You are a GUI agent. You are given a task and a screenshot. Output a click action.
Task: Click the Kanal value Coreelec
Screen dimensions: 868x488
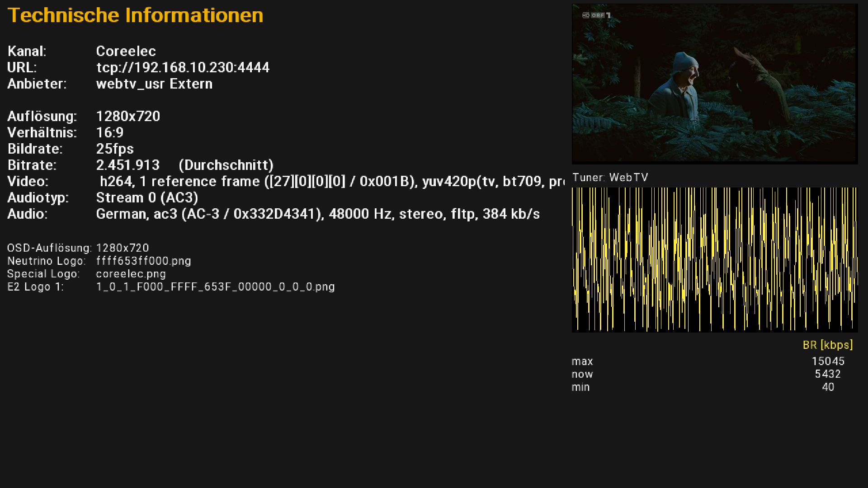(x=126, y=52)
